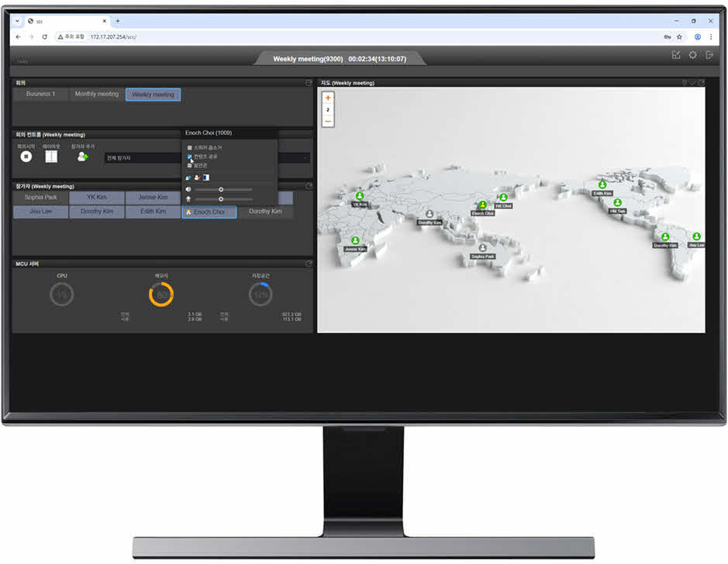728x564 pixels.
Task: Adjust Enoch Choi's speaker volume slider
Action: tap(222, 189)
